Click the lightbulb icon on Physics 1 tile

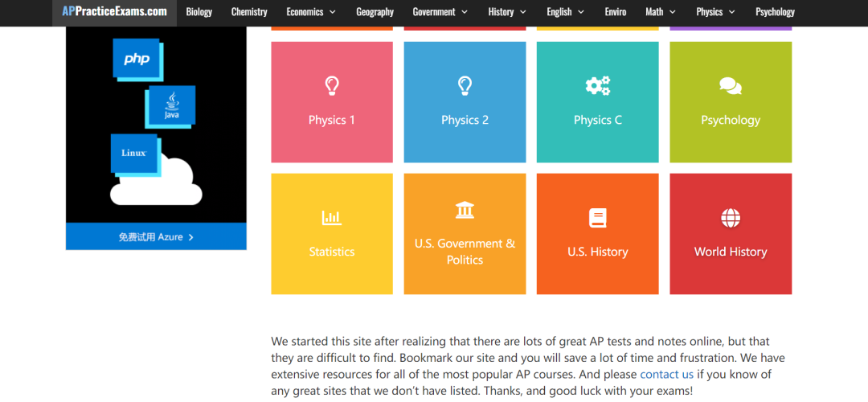(331, 85)
